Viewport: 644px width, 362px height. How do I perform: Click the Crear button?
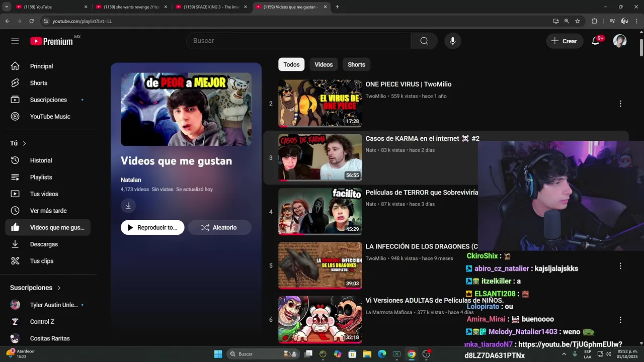click(565, 41)
